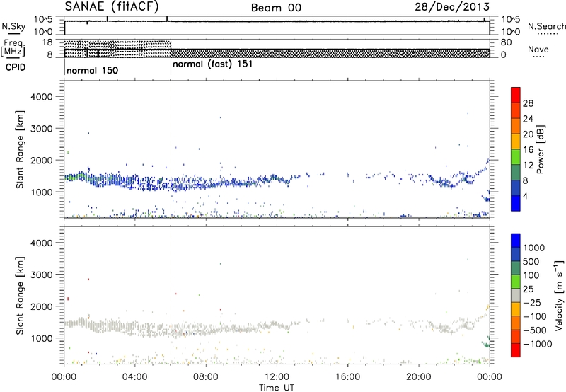
Task: Click the '18' frequency axis value
Action: [47, 42]
